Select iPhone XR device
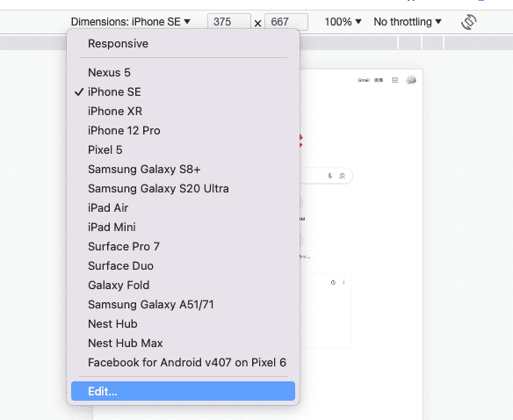 pos(183,111)
